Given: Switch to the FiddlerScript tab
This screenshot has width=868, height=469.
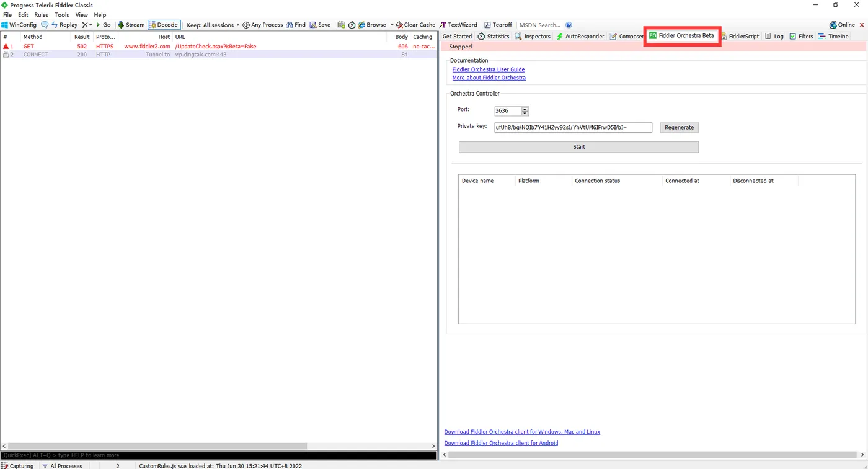Looking at the screenshot, I should (740, 37).
